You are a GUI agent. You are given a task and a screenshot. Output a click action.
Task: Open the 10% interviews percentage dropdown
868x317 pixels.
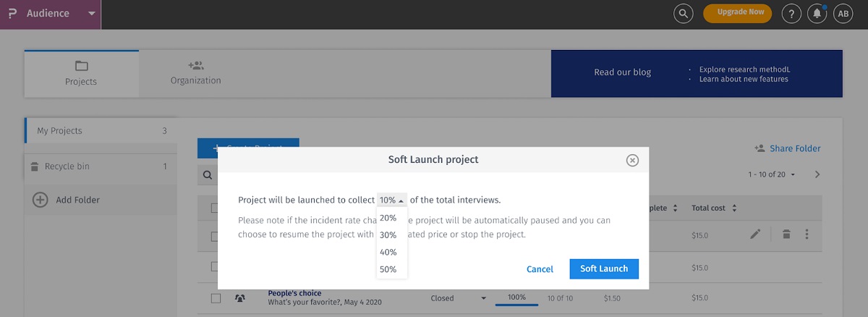pyautogui.click(x=391, y=200)
